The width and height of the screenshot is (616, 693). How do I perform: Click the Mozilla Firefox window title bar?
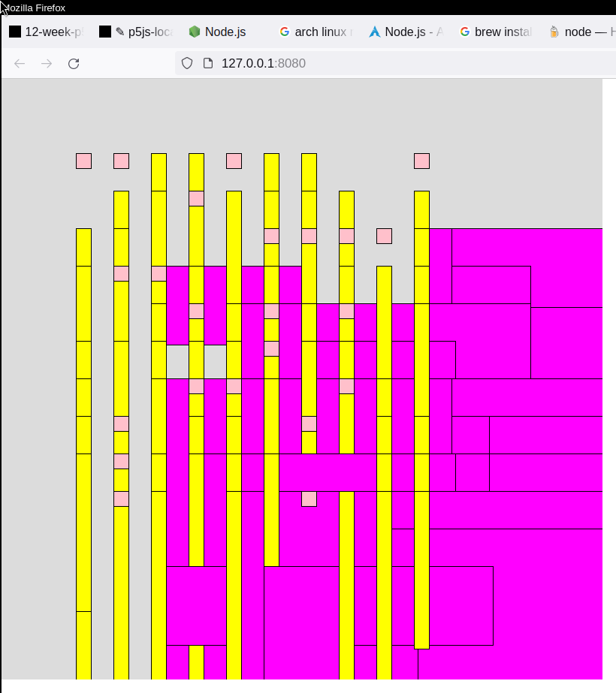(300, 8)
